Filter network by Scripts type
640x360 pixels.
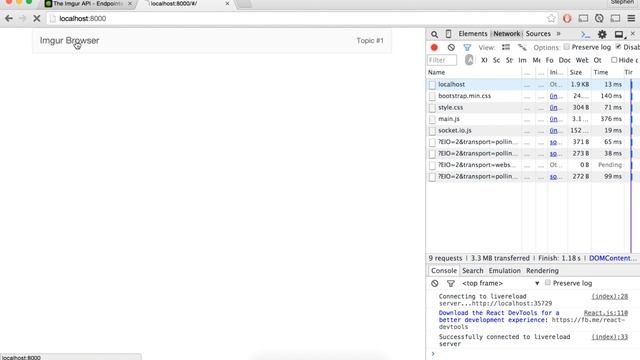[496, 60]
